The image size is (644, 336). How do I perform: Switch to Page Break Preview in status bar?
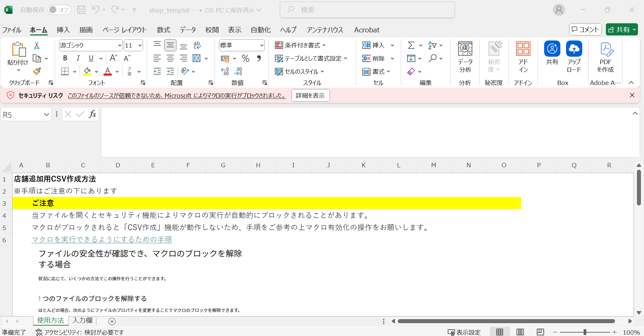[x=540, y=332]
